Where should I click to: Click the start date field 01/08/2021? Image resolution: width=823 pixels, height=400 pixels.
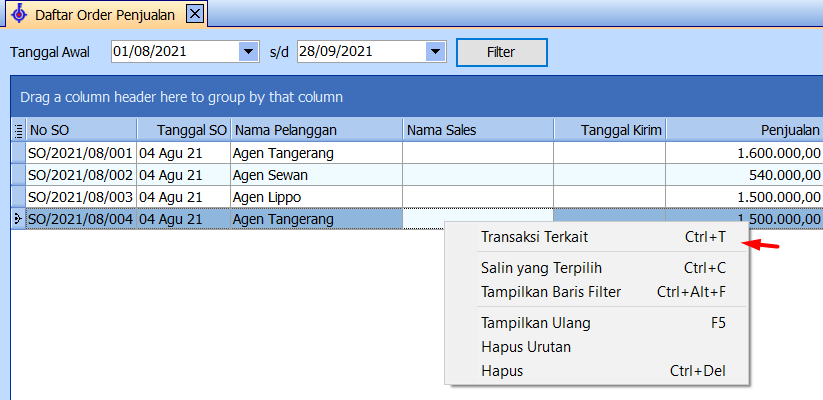click(175, 52)
